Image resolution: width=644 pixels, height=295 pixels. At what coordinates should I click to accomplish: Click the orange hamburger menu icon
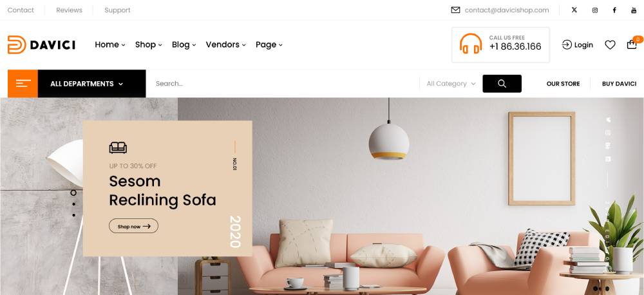(x=23, y=83)
